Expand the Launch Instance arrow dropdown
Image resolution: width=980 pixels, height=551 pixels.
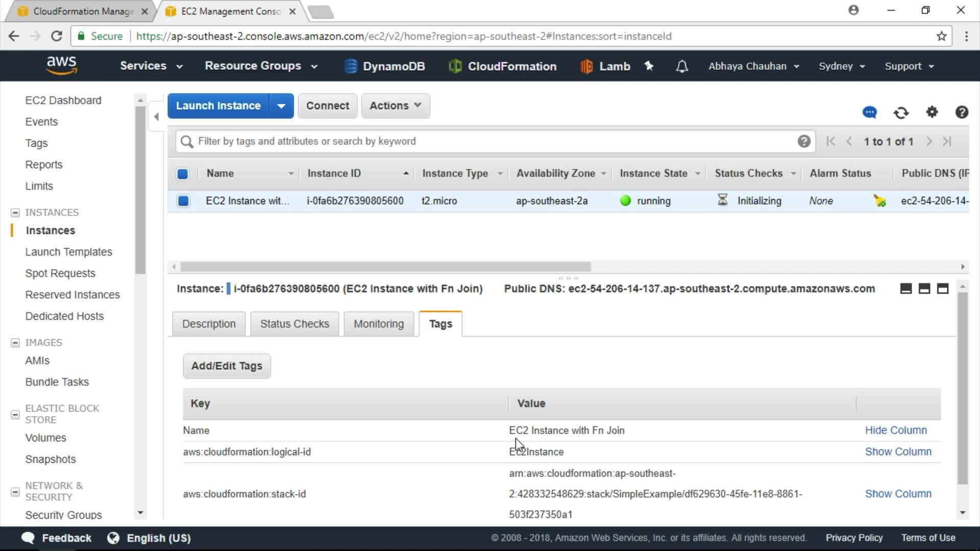[x=281, y=106]
